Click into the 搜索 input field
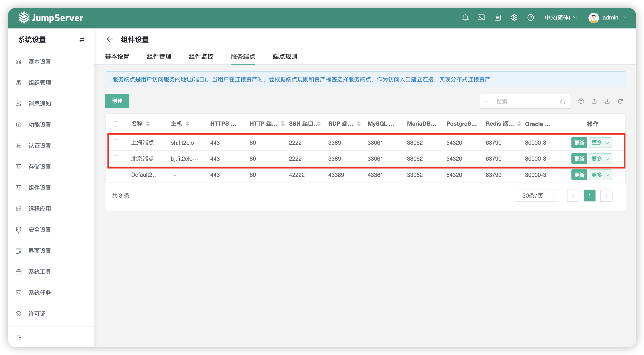This screenshot has height=355, width=644. (525, 101)
